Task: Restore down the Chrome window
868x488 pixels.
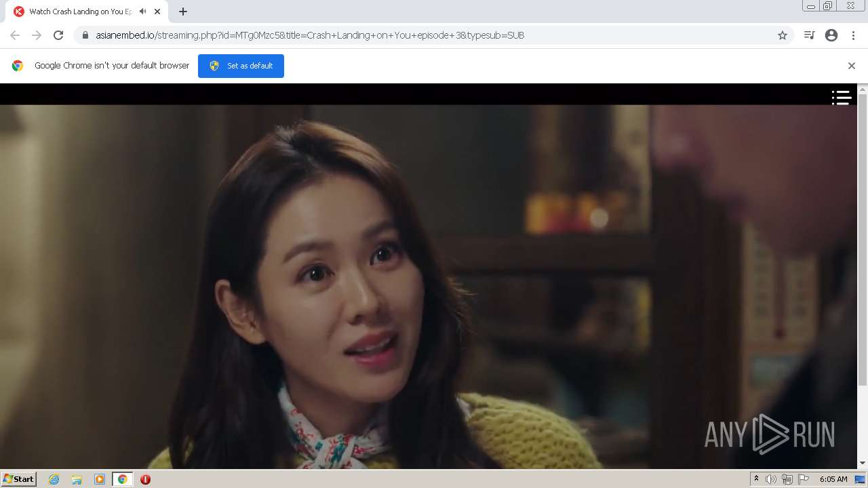Action: 827,6
